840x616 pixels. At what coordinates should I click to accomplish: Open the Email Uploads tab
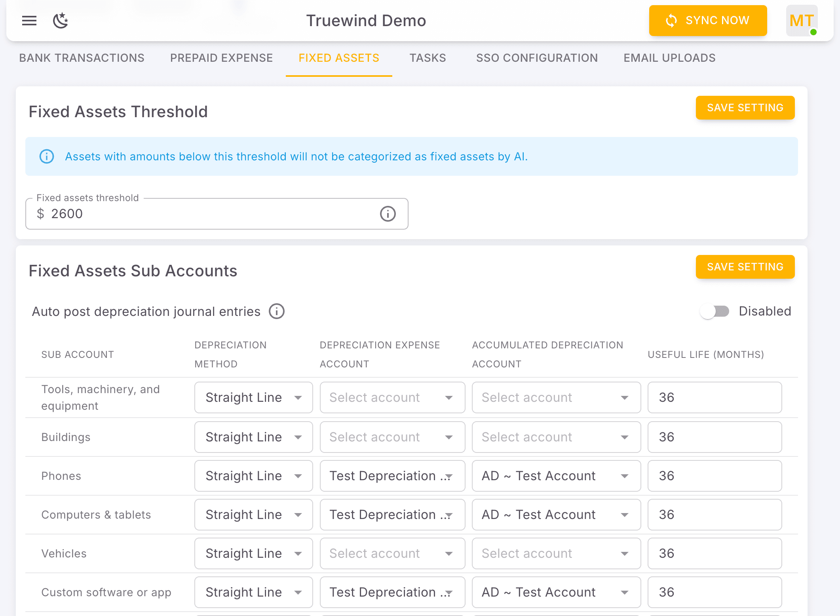669,58
